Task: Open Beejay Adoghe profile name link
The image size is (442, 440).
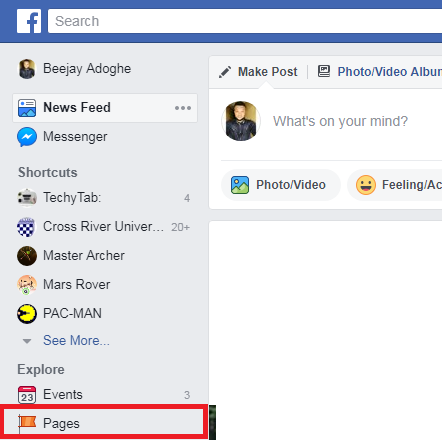Action: coord(87,69)
